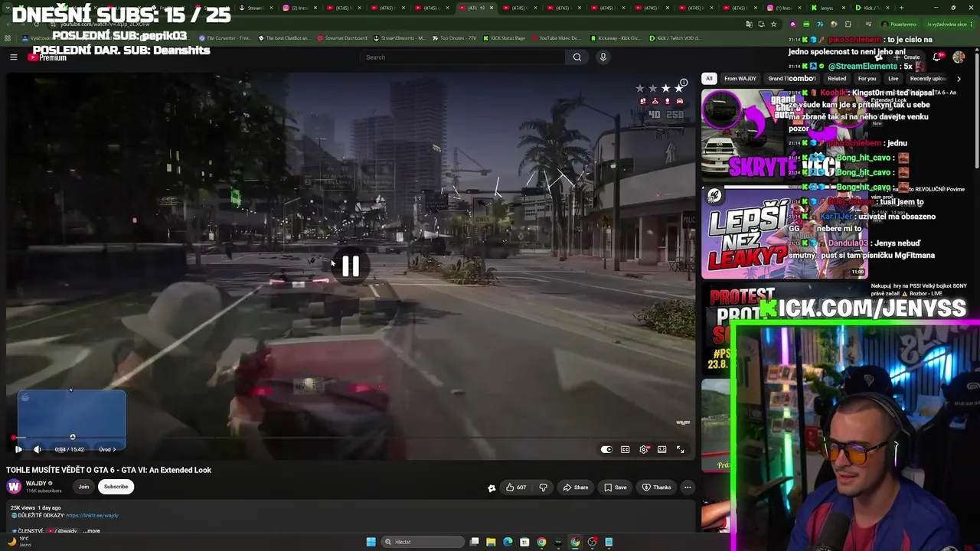This screenshot has height=551, width=980.
Task: Dislike the video
Action: 544,487
